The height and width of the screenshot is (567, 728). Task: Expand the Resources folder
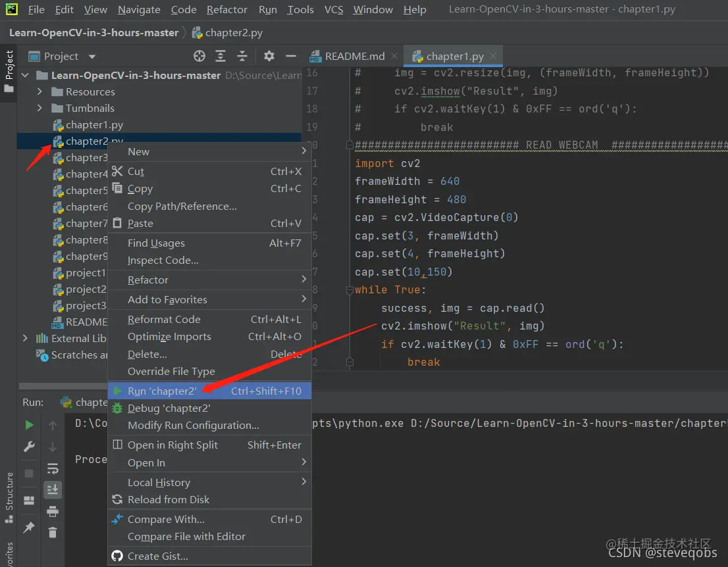[x=39, y=92]
